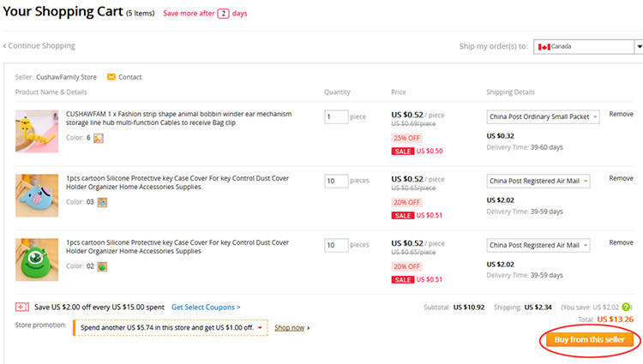Viewport: 643px width, 364px height.
Task: Open Get Select Coupons link
Action: point(206,307)
